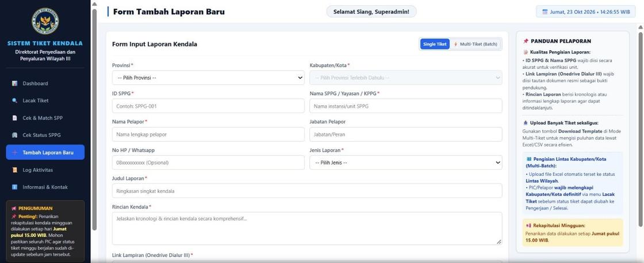Click the Nama SPPG / Yayasan / KPPG field
Image resolution: width=644 pixels, height=263 pixels.
pyautogui.click(x=406, y=106)
